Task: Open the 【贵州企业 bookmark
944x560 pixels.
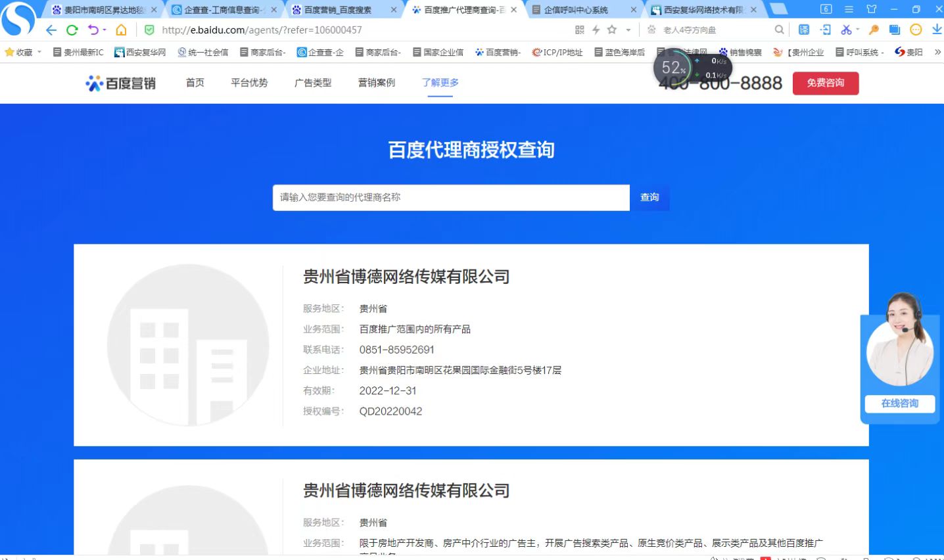Action: click(x=799, y=52)
